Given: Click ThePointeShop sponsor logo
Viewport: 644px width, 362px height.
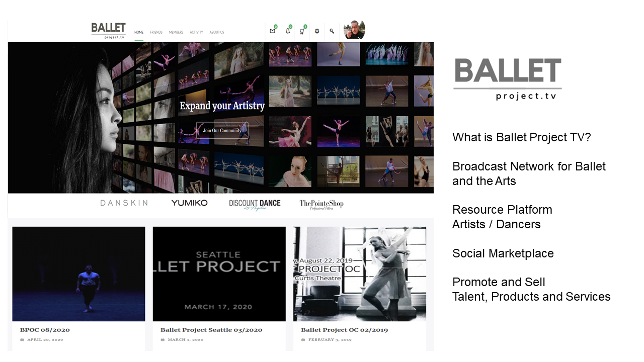Looking at the screenshot, I should (321, 204).
